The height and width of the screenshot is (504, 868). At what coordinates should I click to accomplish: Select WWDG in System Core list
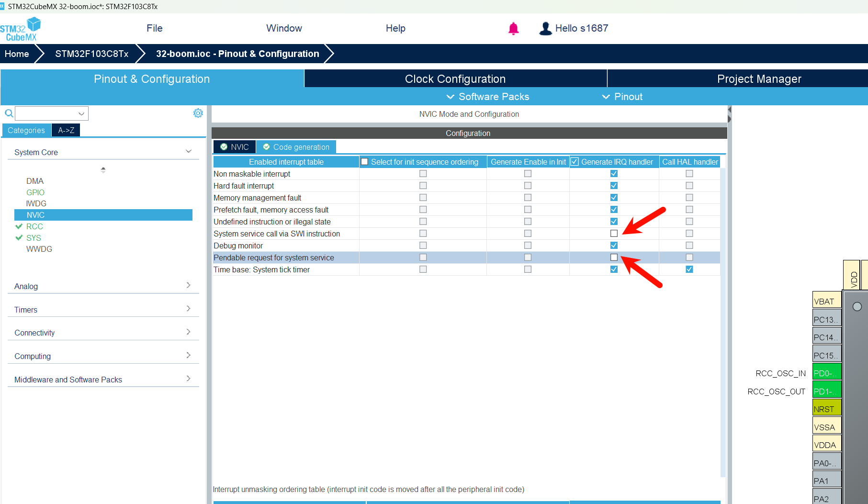[x=39, y=249]
